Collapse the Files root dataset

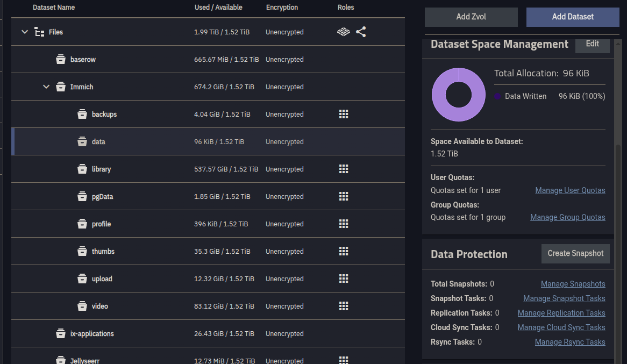coord(25,32)
